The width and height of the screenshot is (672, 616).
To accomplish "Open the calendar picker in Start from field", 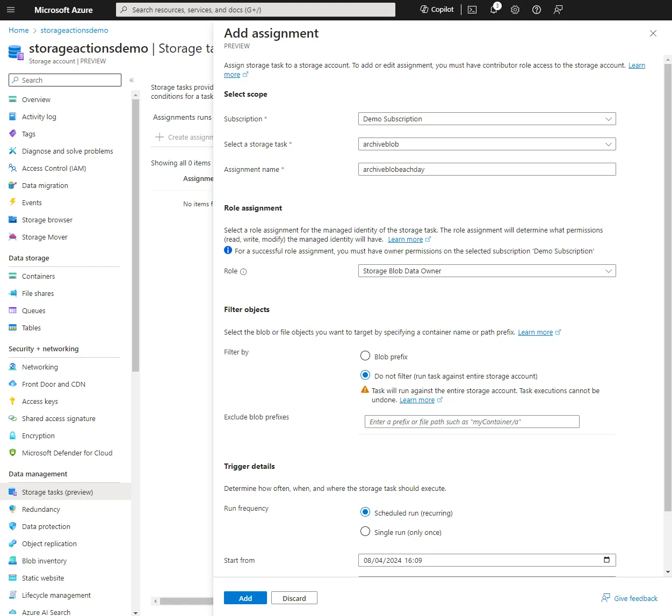I will pos(606,560).
